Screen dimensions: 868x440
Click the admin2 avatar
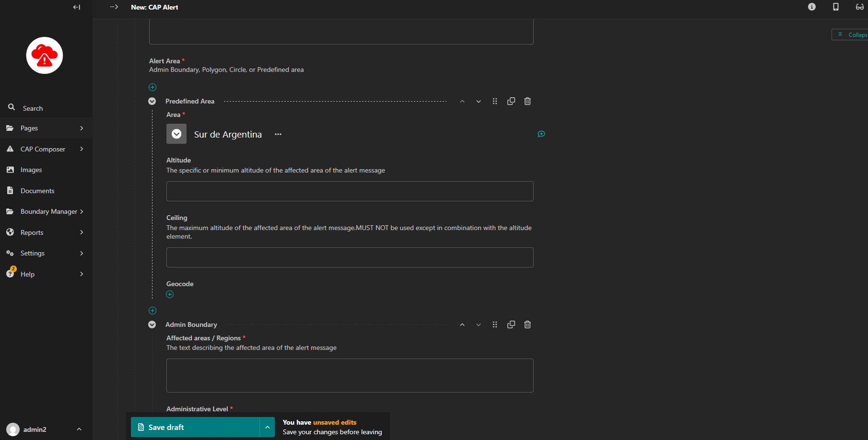[x=13, y=429]
